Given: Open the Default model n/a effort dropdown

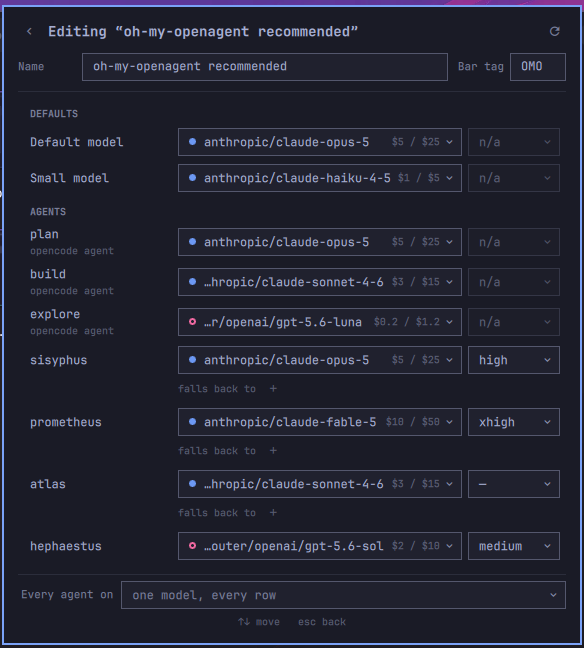Looking at the screenshot, I should pyautogui.click(x=514, y=142).
